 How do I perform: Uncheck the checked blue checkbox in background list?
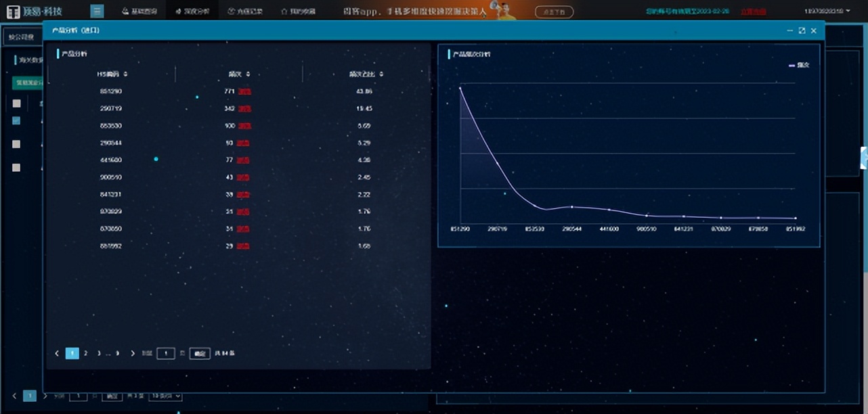coord(17,120)
